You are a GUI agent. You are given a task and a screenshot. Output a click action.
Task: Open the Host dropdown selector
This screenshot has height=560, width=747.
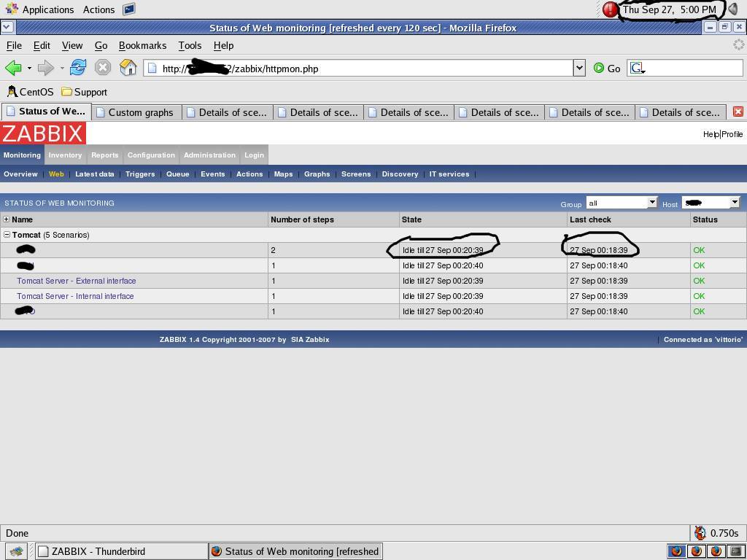coord(711,203)
